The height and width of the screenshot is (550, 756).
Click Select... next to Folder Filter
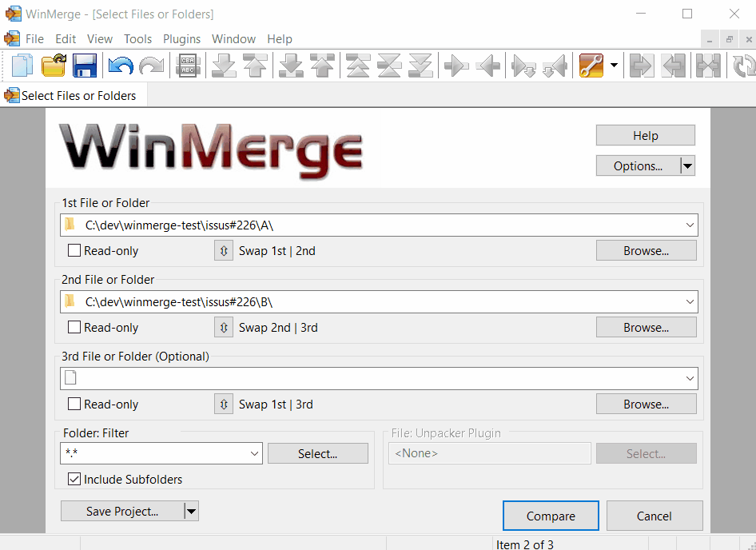pos(318,453)
